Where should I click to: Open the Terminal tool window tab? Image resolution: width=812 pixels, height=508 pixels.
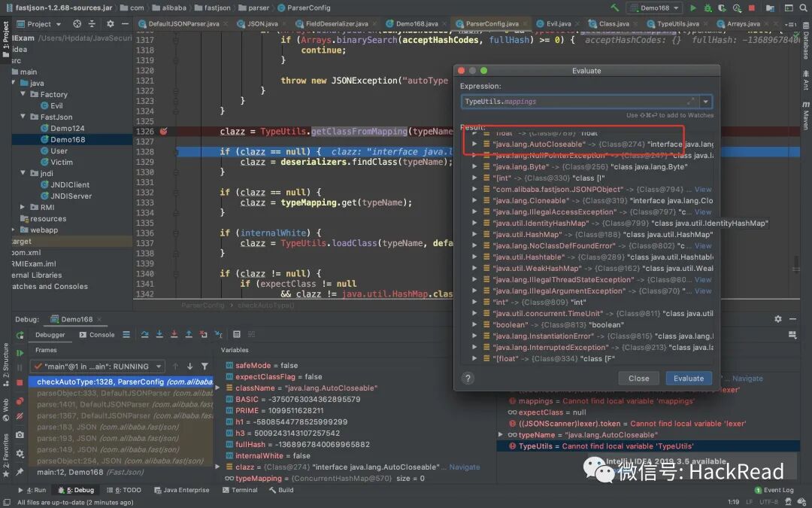click(240, 490)
